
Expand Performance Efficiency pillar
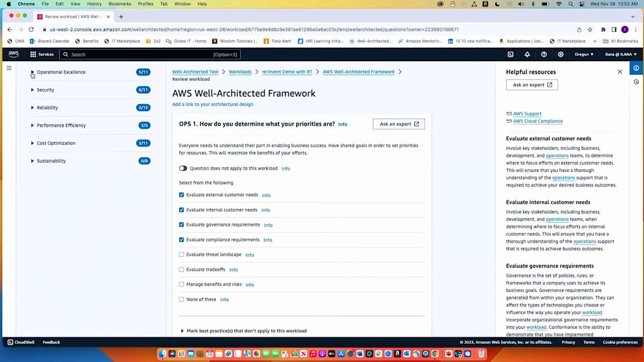32,125
